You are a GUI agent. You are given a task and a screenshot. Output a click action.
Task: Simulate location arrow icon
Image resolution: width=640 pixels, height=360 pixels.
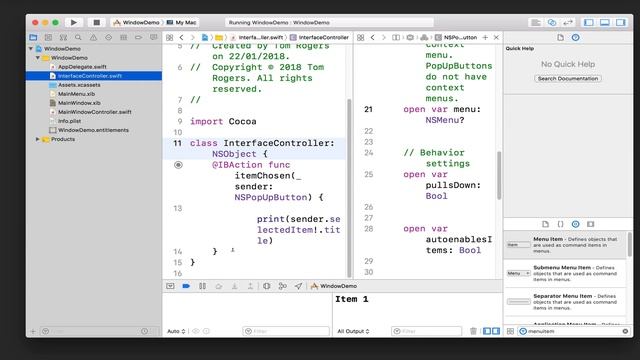click(298, 286)
